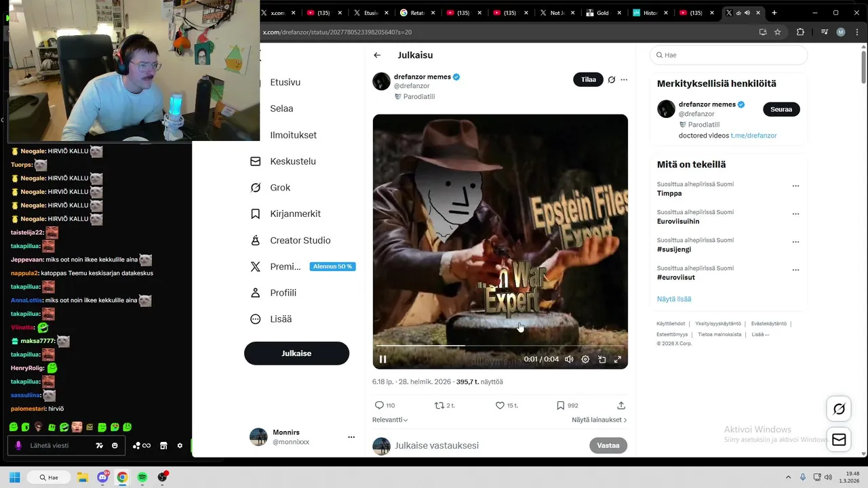This screenshot has height=488, width=868.
Task: Click the share upload icon
Action: pos(620,405)
